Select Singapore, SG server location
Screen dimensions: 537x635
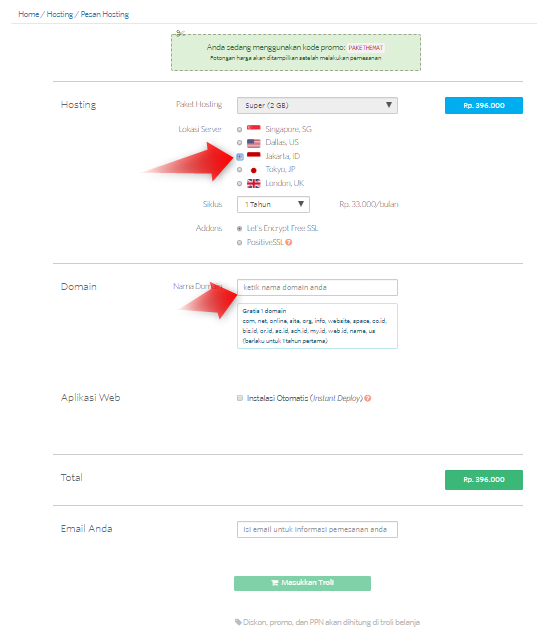[x=239, y=130]
